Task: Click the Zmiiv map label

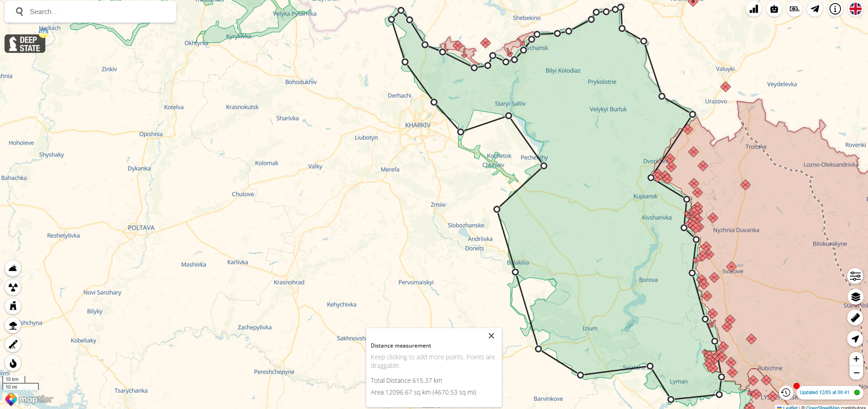Action: pos(438,205)
